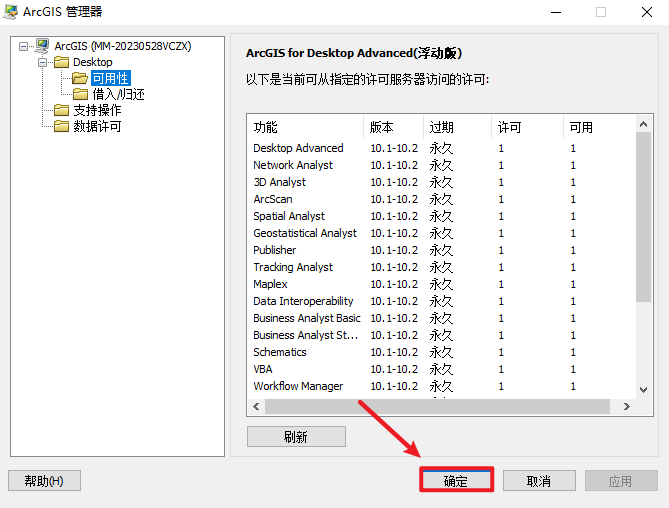Click the ArcGIS 管理器 title bar icon

[x=13, y=12]
